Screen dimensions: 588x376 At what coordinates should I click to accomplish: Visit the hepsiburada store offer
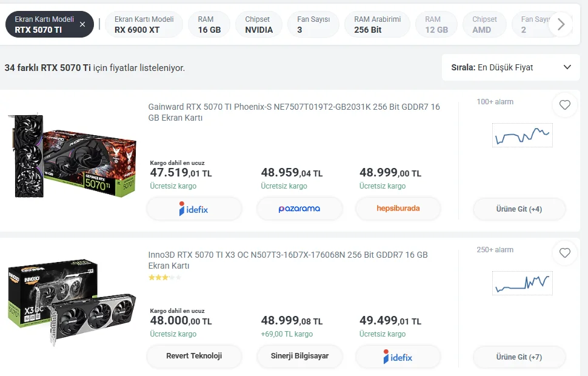398,209
